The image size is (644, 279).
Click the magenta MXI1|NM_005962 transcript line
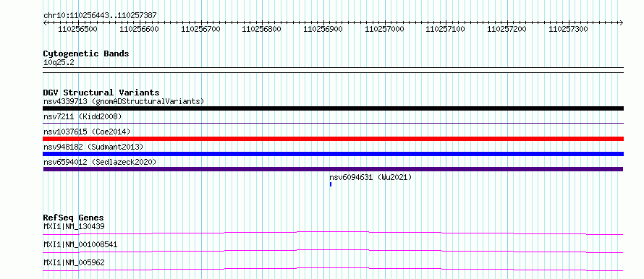(333, 269)
